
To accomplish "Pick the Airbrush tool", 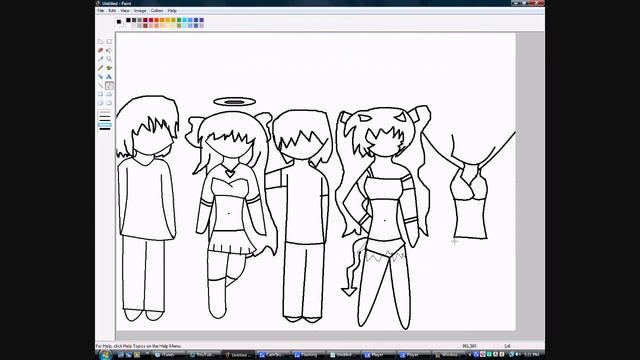I will [100, 77].
